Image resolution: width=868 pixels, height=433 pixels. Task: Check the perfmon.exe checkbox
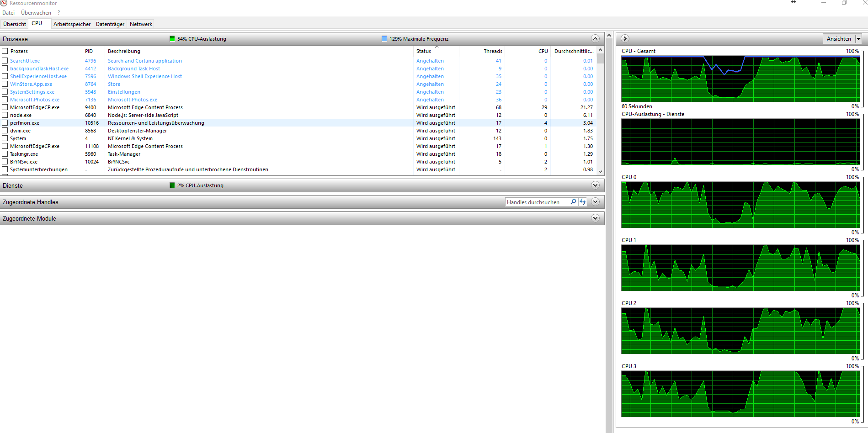tap(5, 123)
